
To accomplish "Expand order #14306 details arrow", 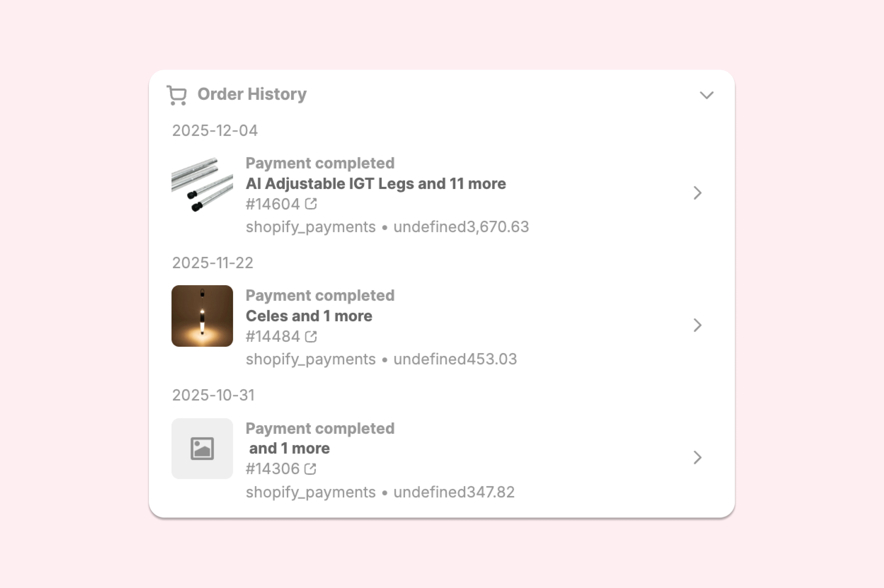I will click(697, 458).
